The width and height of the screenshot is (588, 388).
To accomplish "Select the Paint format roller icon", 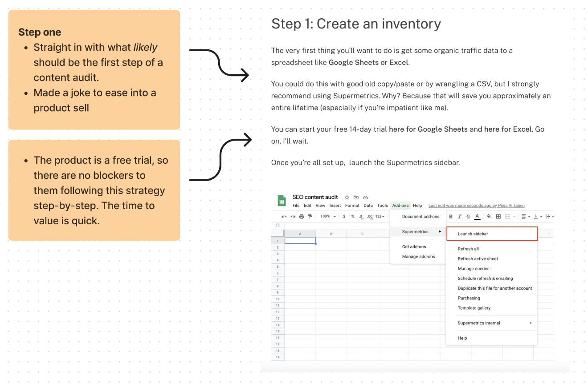I will pos(310,217).
